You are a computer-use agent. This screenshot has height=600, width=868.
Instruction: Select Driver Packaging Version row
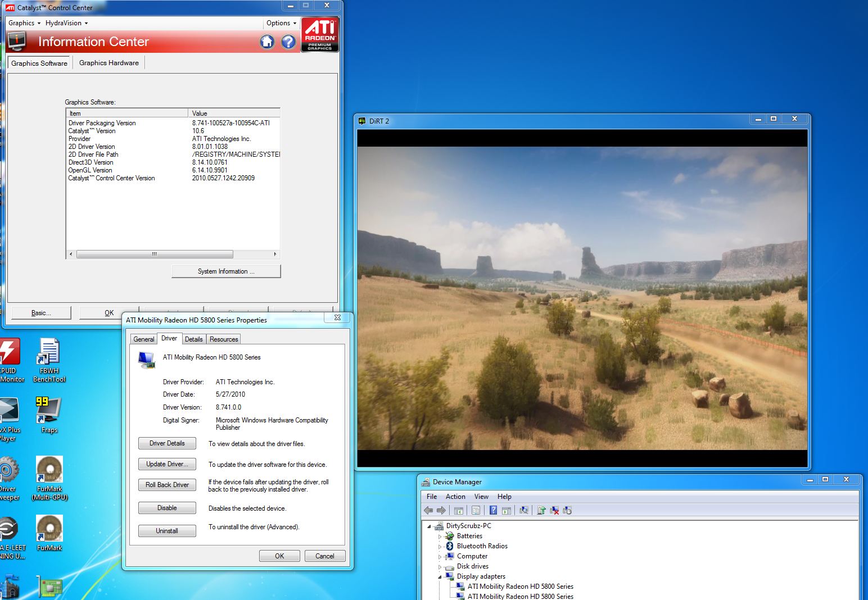pos(173,123)
